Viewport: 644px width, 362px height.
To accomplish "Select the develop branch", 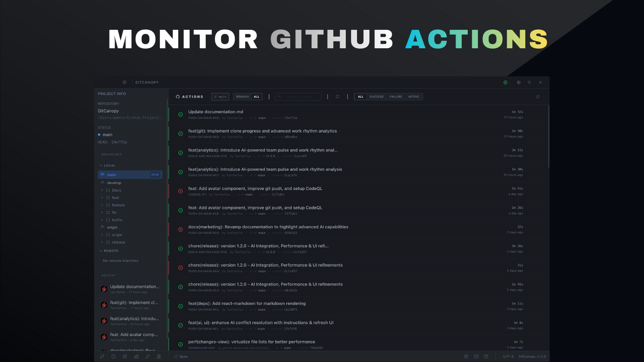I will click(x=114, y=183).
